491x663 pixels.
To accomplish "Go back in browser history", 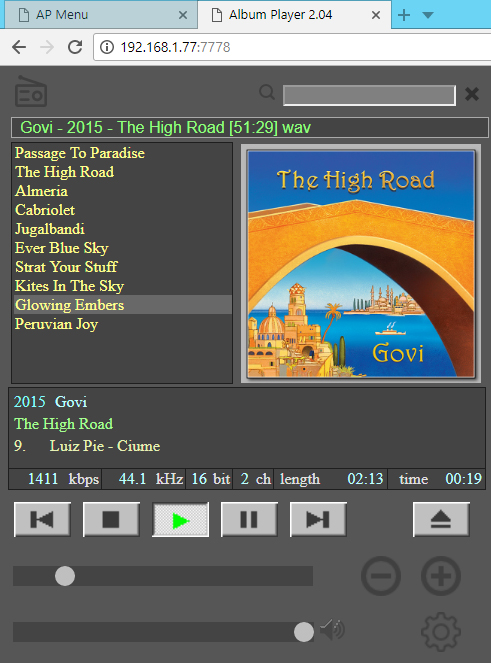I will click(19, 47).
